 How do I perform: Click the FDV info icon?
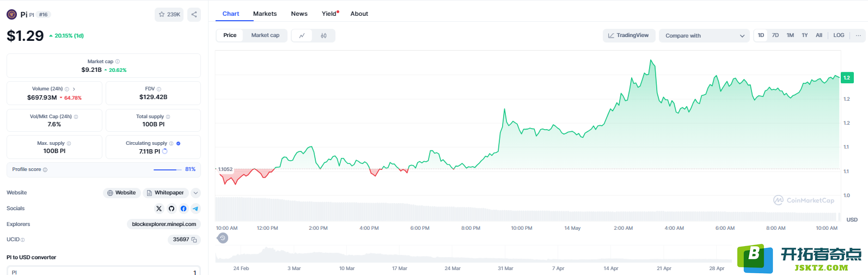[159, 89]
